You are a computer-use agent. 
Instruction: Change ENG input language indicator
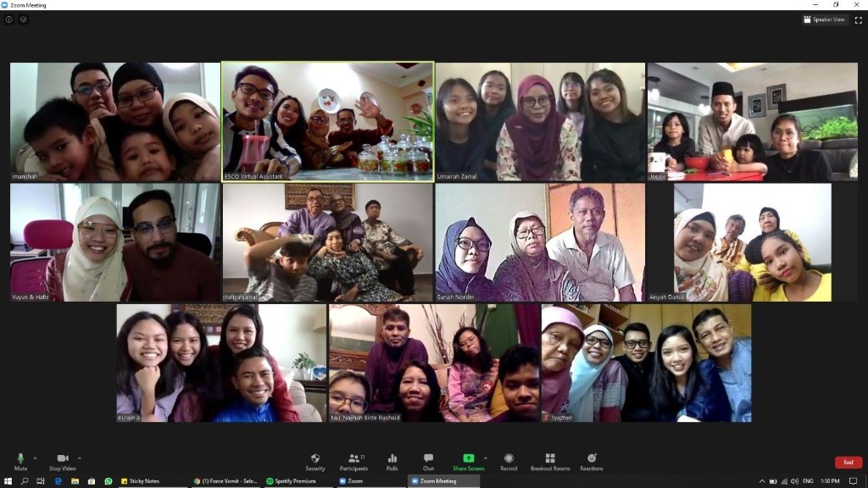point(808,481)
